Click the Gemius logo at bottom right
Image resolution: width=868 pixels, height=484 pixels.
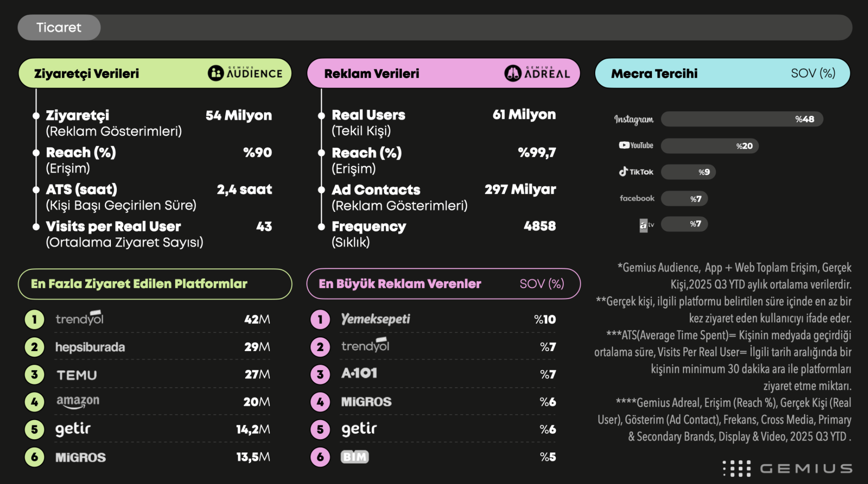788,468
